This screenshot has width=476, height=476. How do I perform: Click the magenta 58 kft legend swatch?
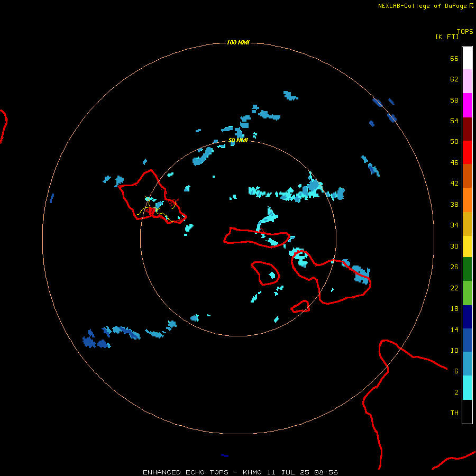coord(467,105)
